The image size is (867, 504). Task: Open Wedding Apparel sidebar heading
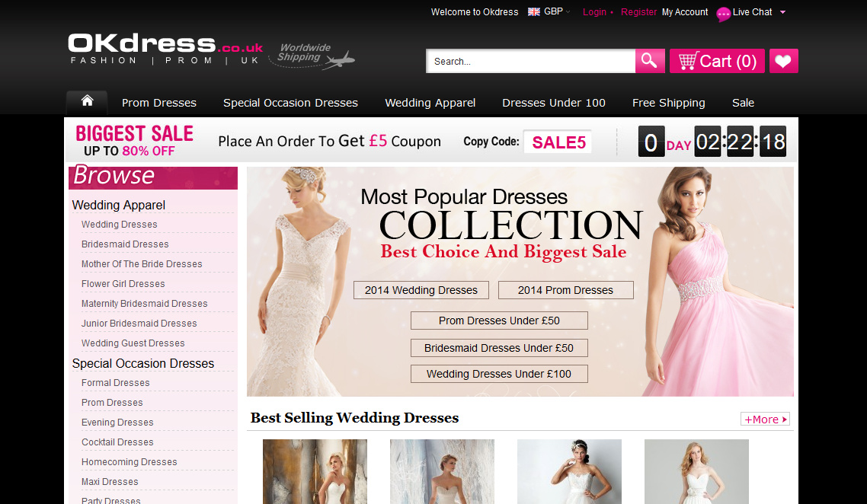coord(118,205)
